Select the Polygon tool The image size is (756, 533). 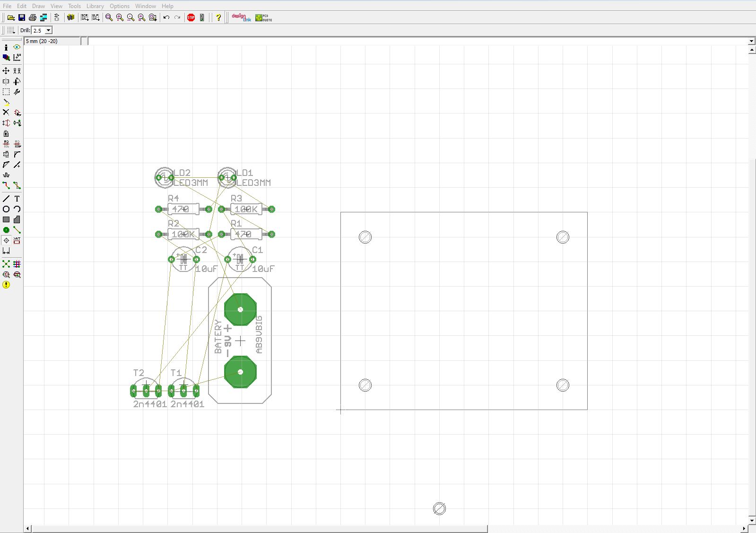[17, 219]
